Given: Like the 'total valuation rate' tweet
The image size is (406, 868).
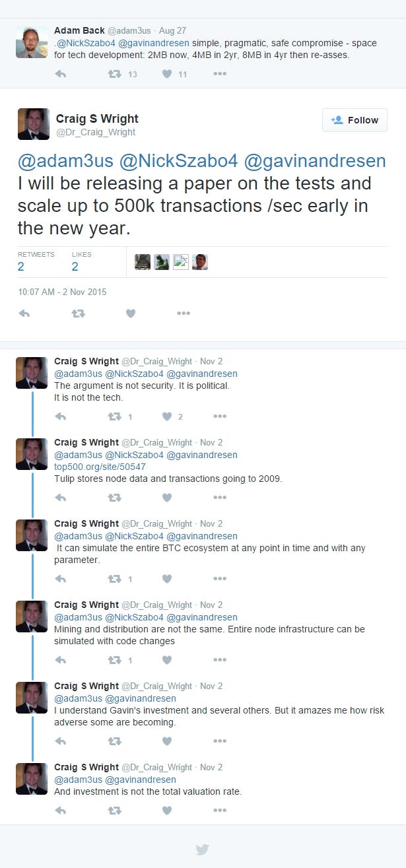Looking at the screenshot, I should coord(167,810).
